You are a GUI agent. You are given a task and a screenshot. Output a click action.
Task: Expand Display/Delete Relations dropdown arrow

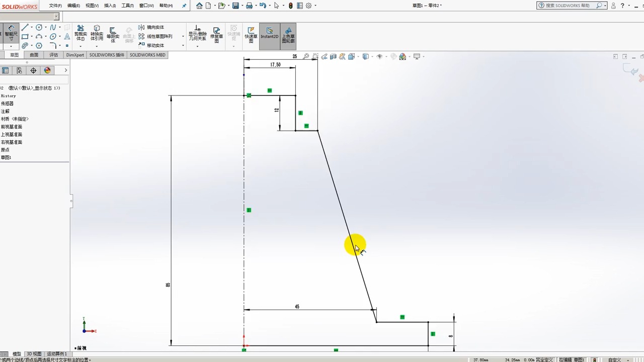click(197, 46)
